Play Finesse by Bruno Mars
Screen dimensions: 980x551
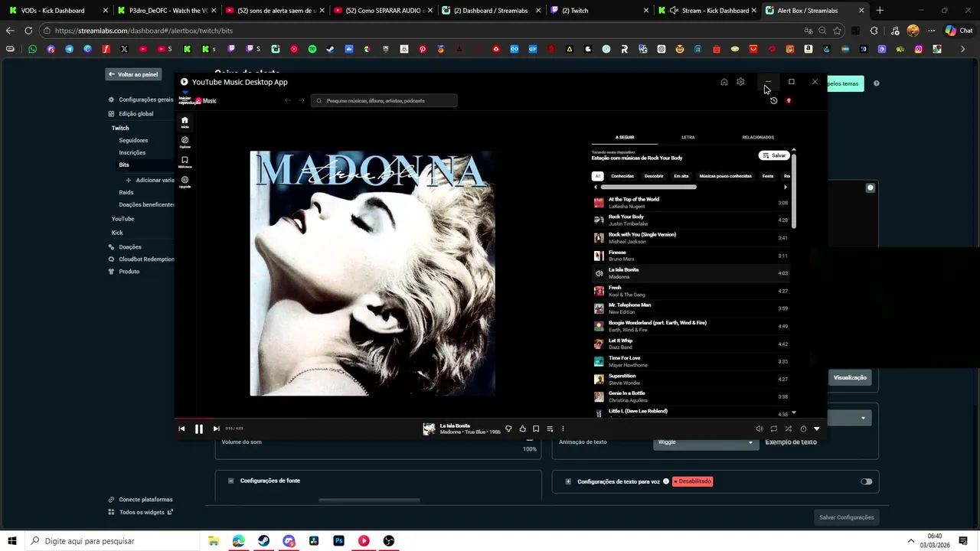click(x=691, y=256)
